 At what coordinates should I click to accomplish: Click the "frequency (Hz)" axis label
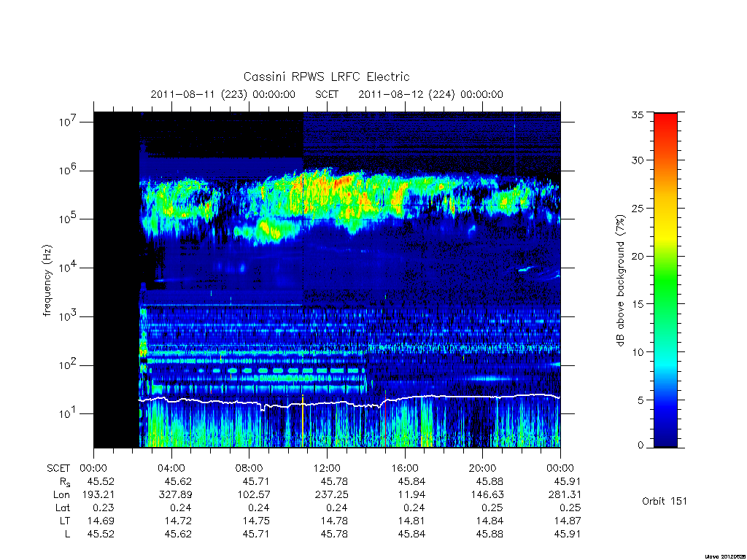coord(47,281)
